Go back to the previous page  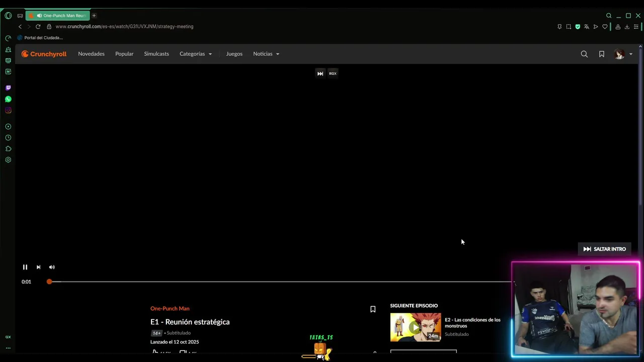coord(20,27)
